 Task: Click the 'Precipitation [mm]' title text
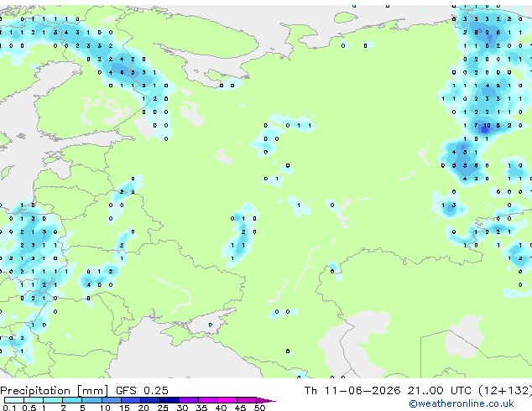point(55,391)
